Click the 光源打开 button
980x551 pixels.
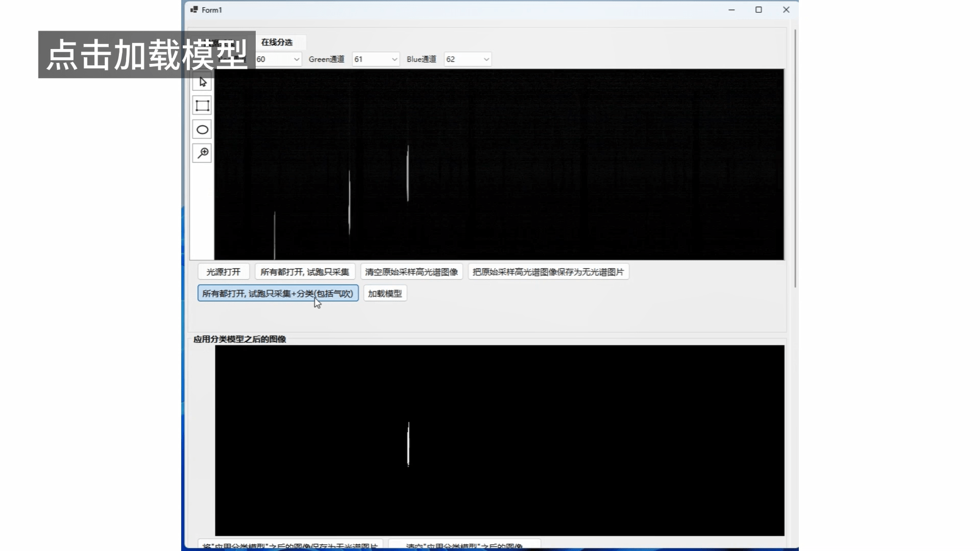tap(223, 272)
